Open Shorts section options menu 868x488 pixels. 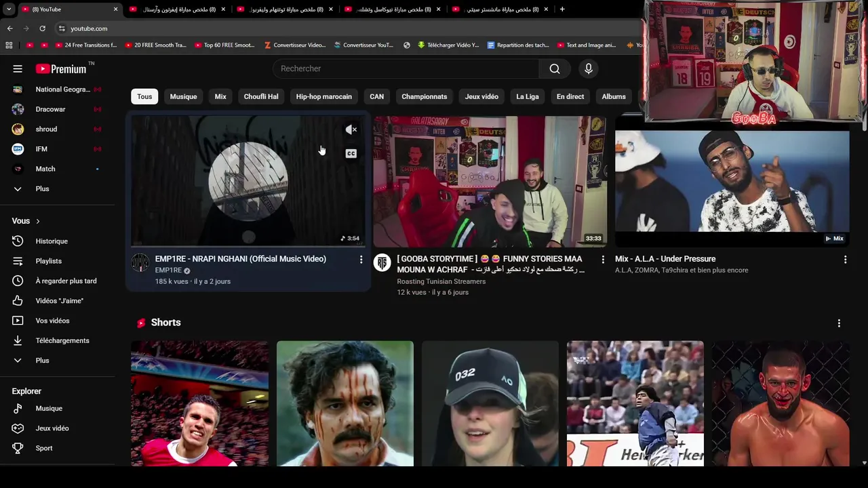[x=839, y=323]
